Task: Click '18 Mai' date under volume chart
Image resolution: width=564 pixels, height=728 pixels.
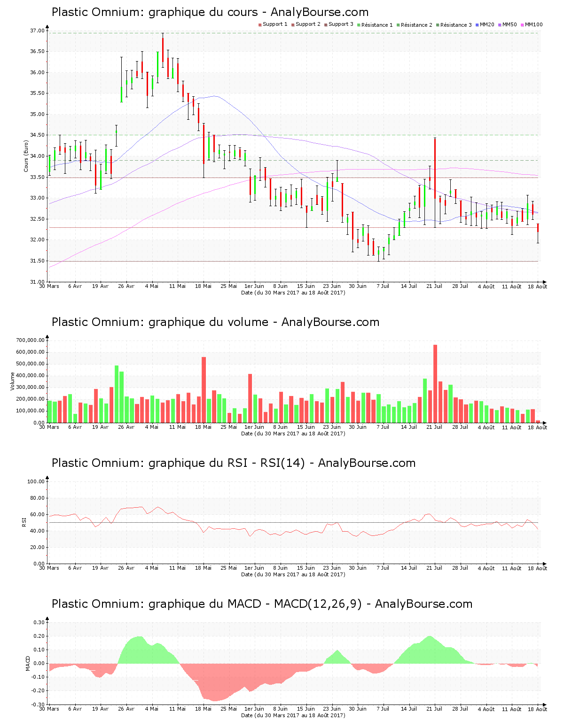Action: pyautogui.click(x=203, y=427)
